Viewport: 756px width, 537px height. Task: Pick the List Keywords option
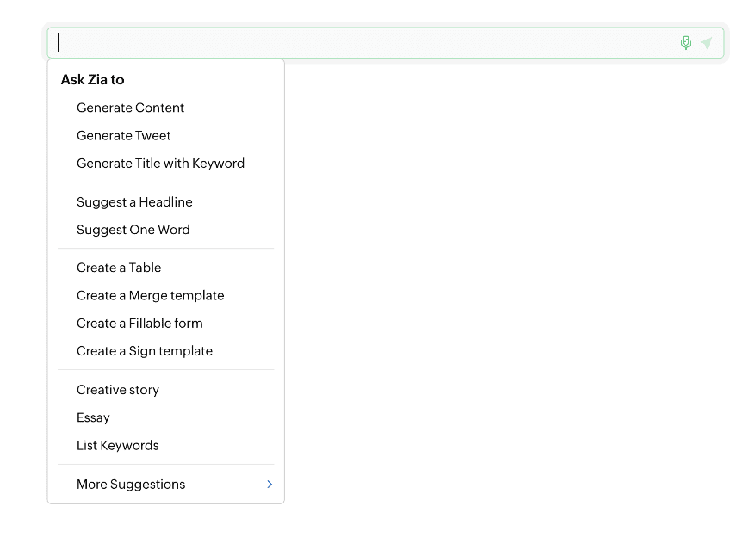pyautogui.click(x=117, y=446)
